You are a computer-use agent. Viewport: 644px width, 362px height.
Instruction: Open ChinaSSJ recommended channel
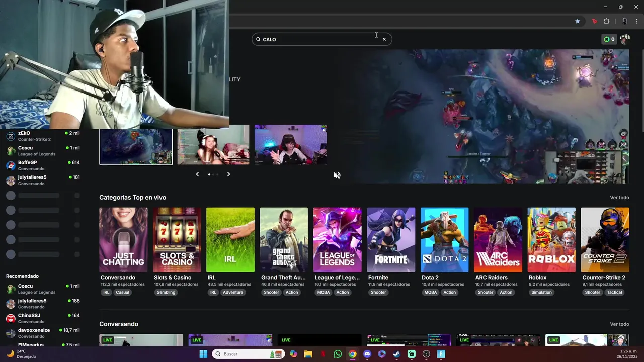coord(43,318)
